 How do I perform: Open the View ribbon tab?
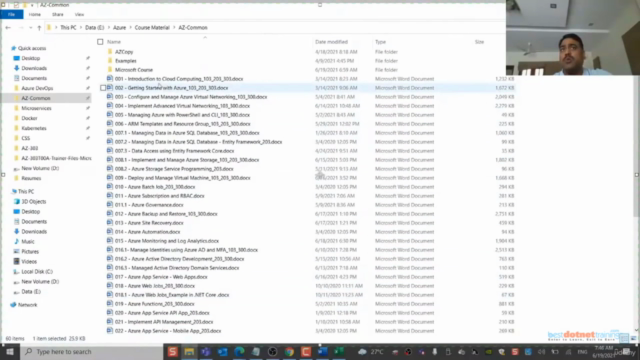point(79,14)
